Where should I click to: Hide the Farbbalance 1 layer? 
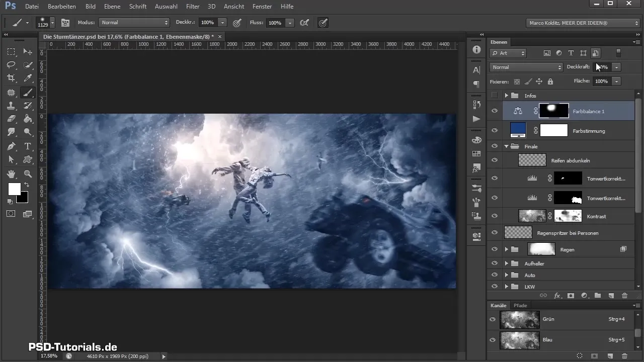click(x=495, y=111)
